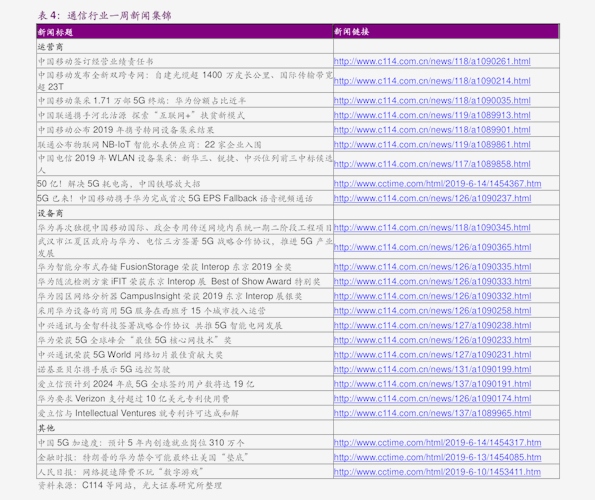Image resolution: width=595 pixels, height=500 pixels.
Task: Select title mentioning 2019 年 WLAN 设备集采
Action: click(x=185, y=164)
